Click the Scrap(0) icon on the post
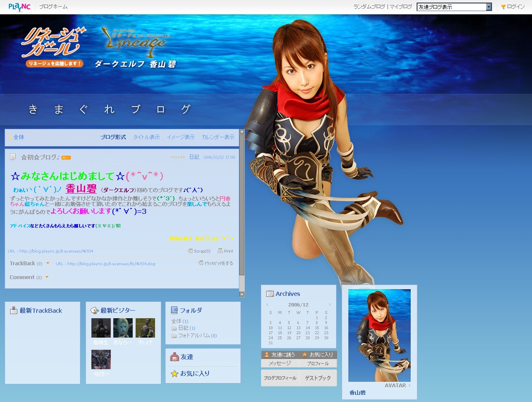The image size is (532, 402). pos(190,251)
